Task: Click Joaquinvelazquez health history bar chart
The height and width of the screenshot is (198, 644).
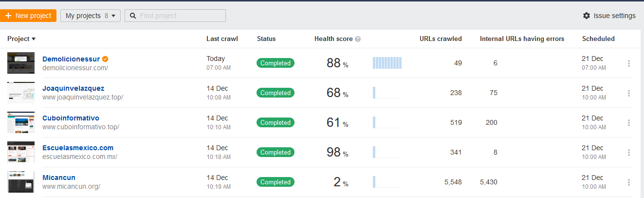Action: coord(387,93)
